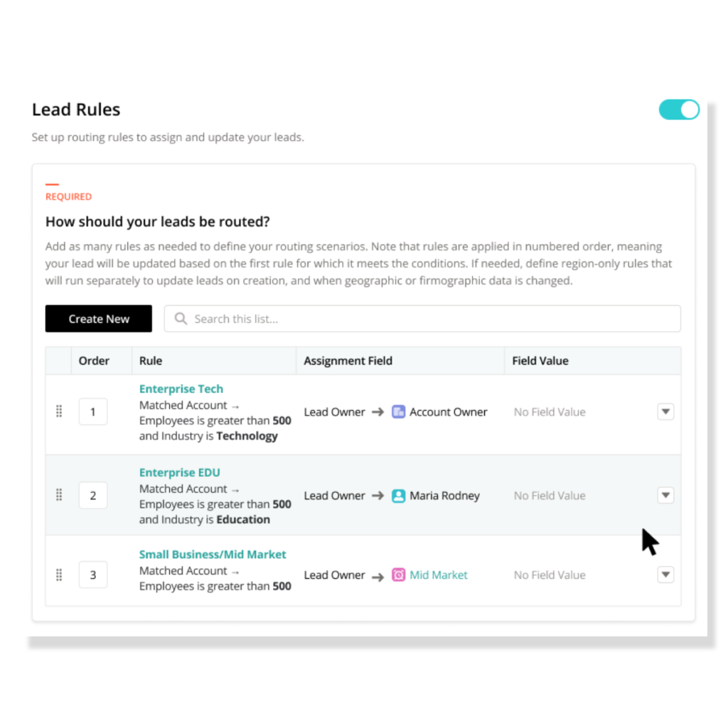The image size is (728, 728).
Task: Click arrow icon in Enterprise Tech assignment
Action: point(378,412)
